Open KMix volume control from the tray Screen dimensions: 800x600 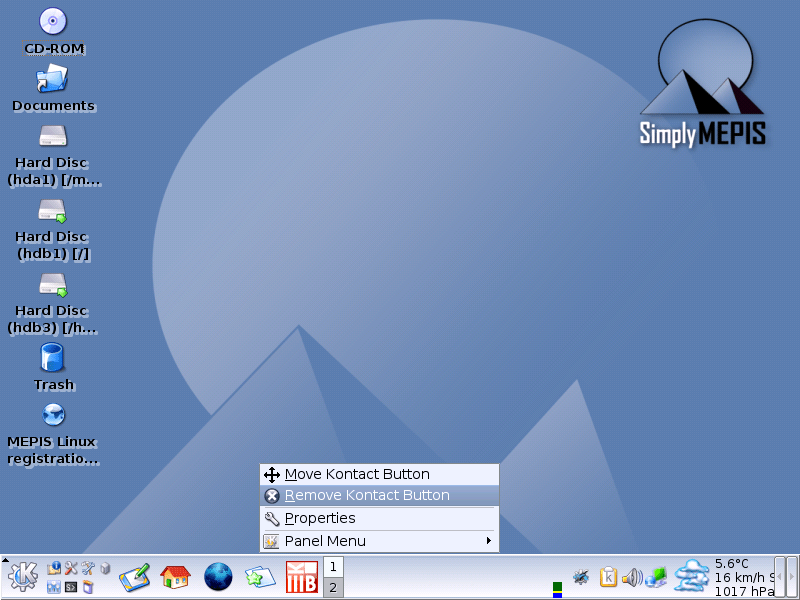click(633, 577)
